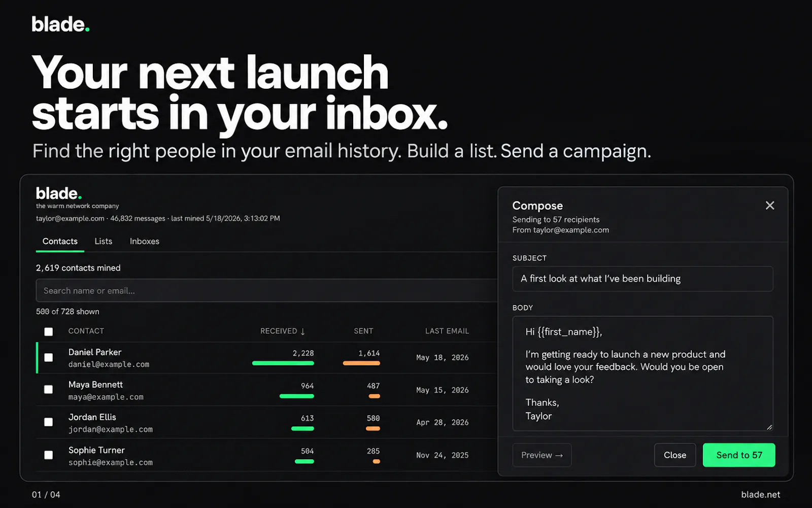The width and height of the screenshot is (812, 508).
Task: Click inside the Body text area
Action: point(642,374)
